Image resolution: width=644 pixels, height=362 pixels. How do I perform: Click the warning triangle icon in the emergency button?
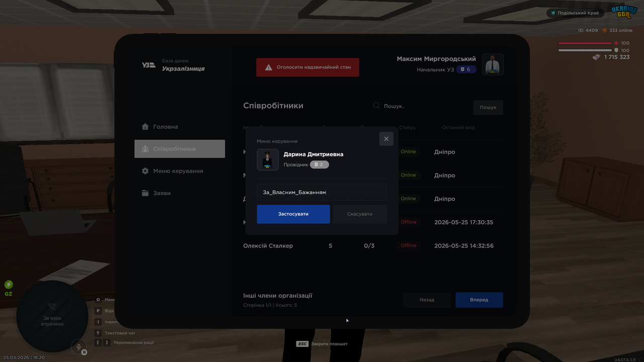(269, 67)
